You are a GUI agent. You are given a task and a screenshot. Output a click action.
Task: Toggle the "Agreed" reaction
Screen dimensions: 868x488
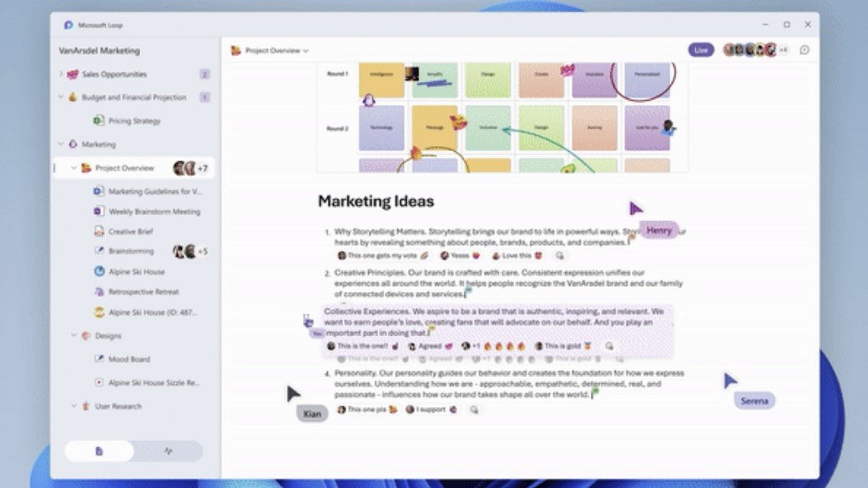pos(430,346)
